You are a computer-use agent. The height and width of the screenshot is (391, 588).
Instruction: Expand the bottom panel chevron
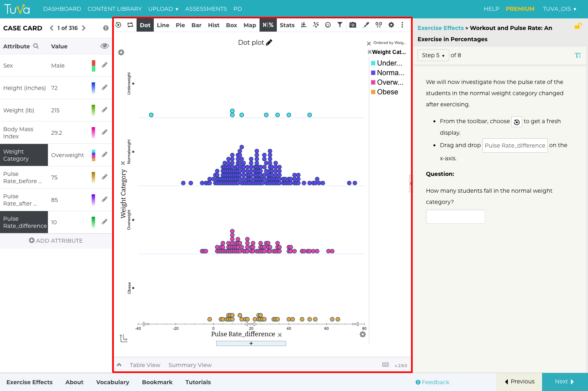tap(119, 365)
